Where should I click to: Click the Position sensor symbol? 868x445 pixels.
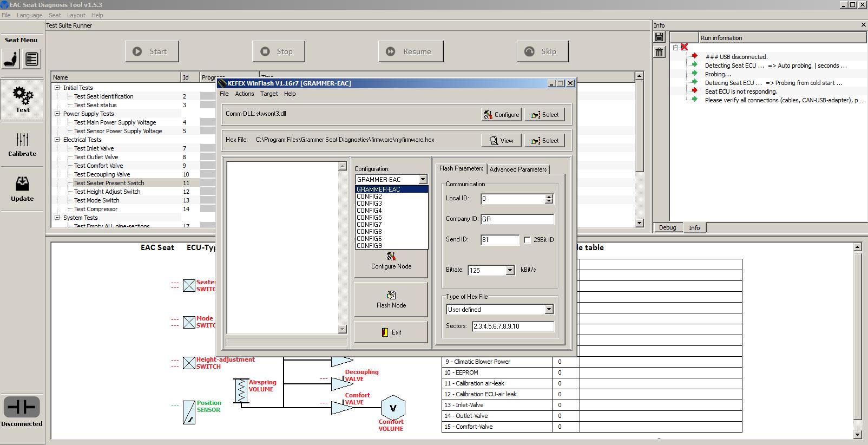click(x=189, y=413)
